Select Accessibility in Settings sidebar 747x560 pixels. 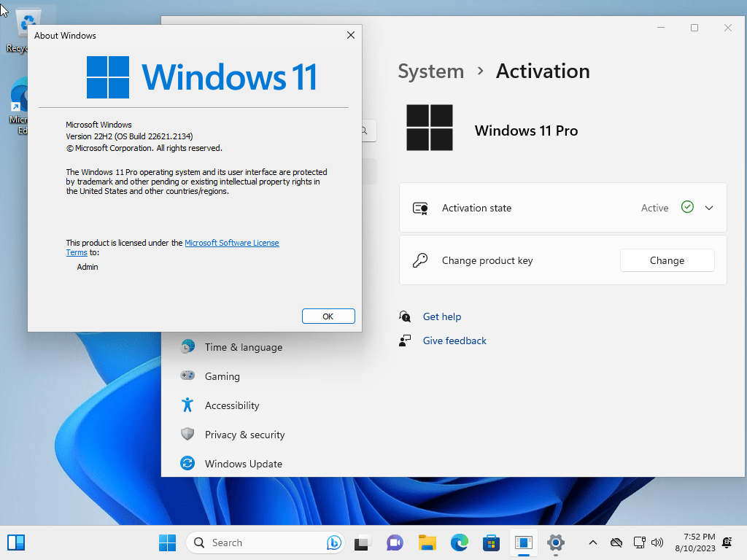[x=232, y=405]
